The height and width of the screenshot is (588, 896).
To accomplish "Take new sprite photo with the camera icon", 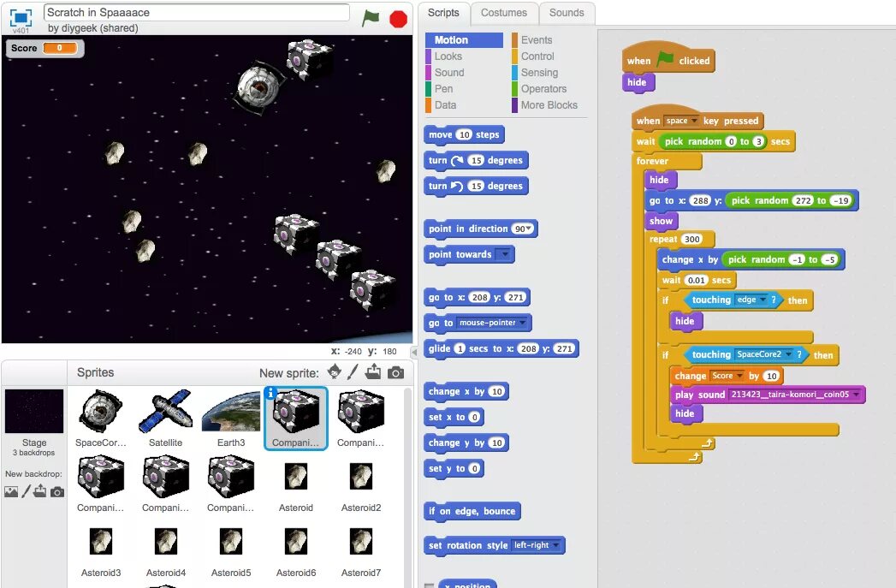I will pyautogui.click(x=395, y=372).
